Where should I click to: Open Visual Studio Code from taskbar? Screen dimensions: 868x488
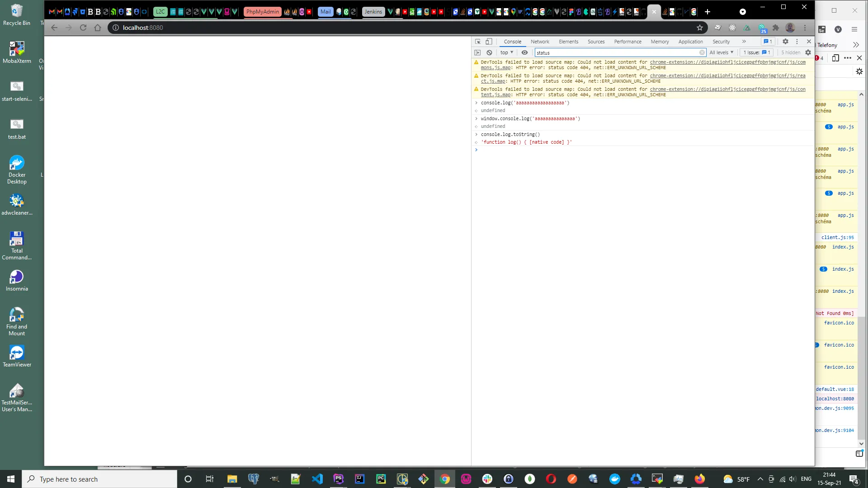click(x=317, y=479)
